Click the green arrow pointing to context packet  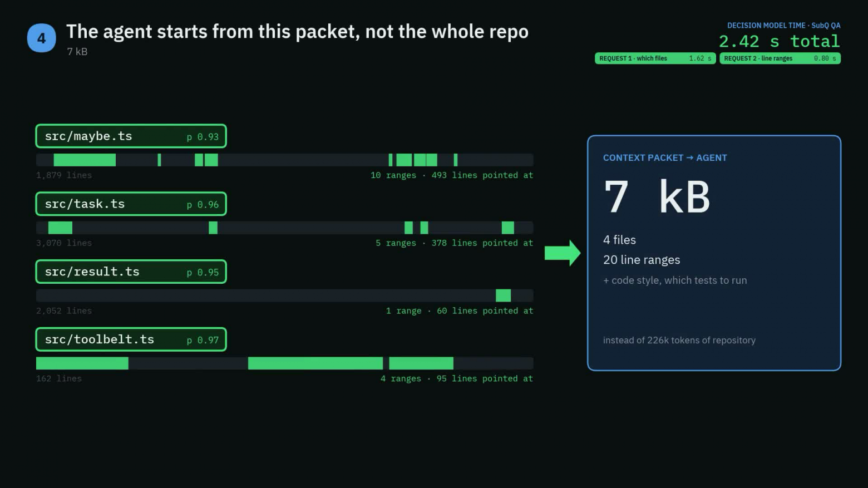point(563,253)
